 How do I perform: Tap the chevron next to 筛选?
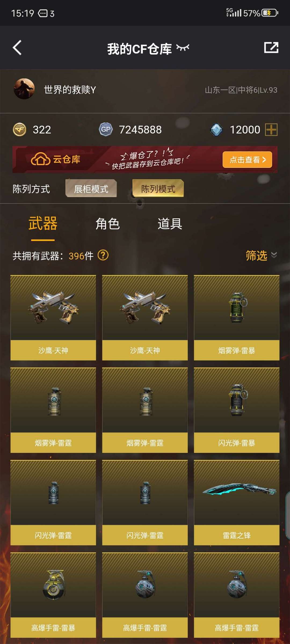click(x=274, y=255)
